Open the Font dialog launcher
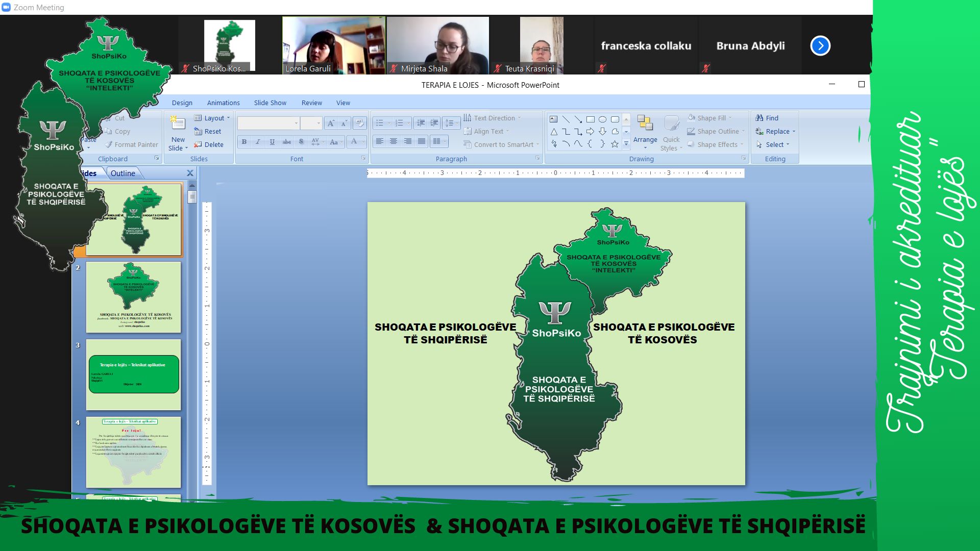The height and width of the screenshot is (551, 980). [363, 158]
